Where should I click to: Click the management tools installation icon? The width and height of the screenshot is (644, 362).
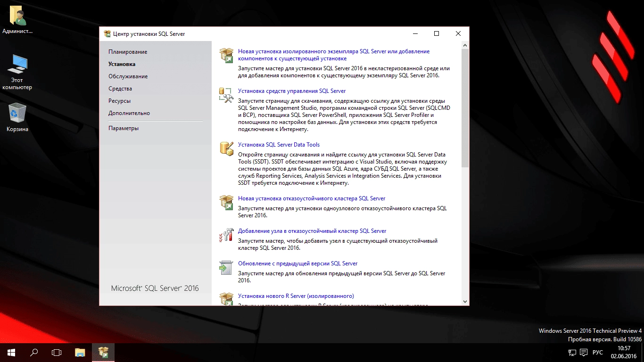tap(226, 95)
